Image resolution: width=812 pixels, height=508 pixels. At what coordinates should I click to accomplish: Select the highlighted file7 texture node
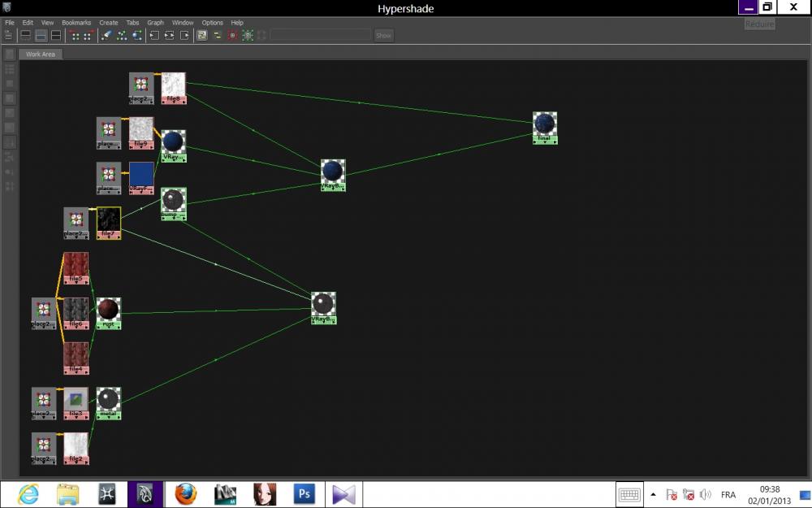[109, 223]
